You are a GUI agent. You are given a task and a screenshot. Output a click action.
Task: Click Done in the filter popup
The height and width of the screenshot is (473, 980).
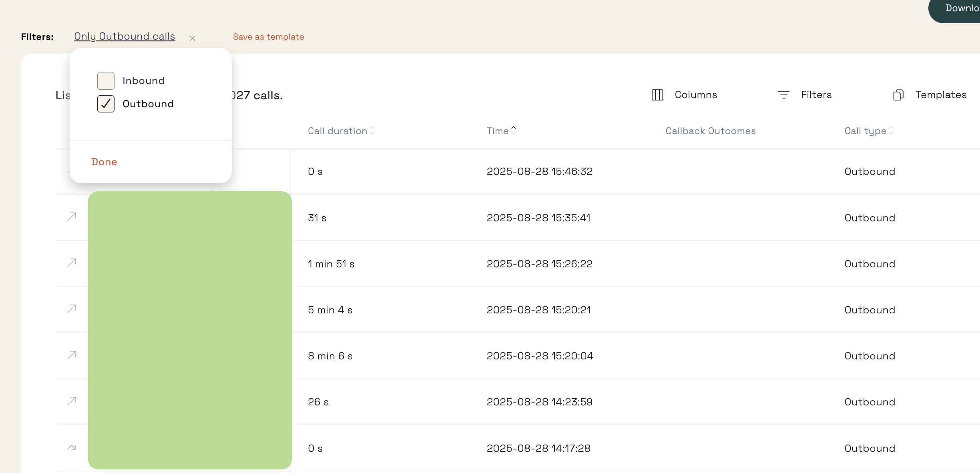104,162
